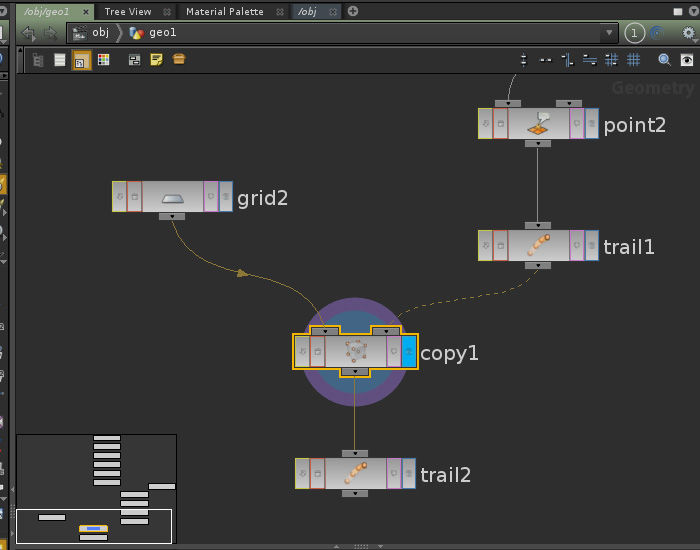Enable the template flag on point2
The image size is (700, 550).
(x=576, y=124)
